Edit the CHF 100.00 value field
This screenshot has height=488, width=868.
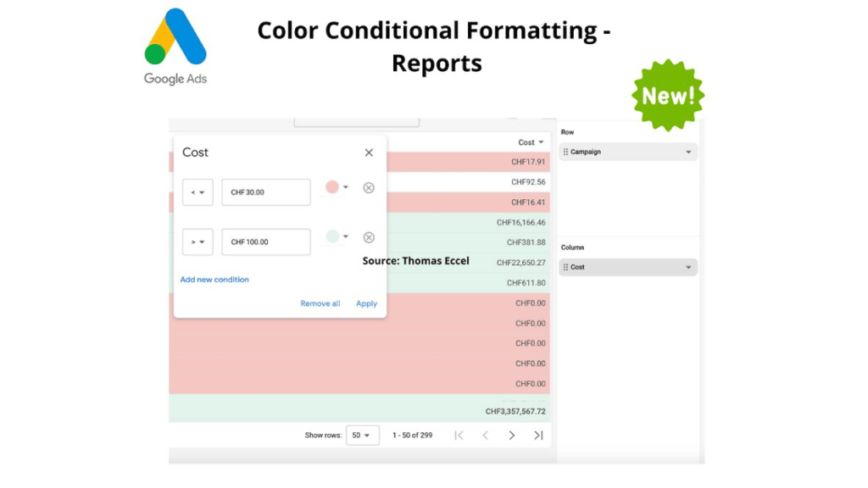click(266, 241)
